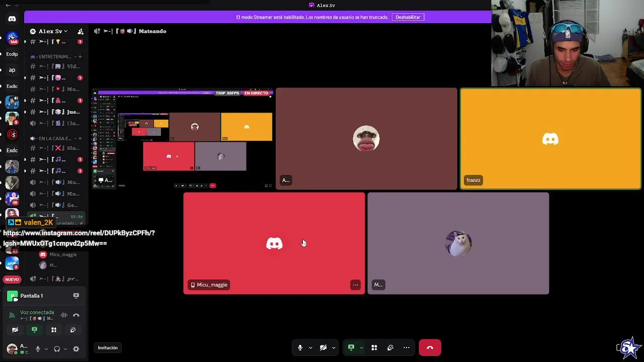The height and width of the screenshot is (362, 644).
Task: Open the server with 164 badge
Action: [x=12, y=37]
